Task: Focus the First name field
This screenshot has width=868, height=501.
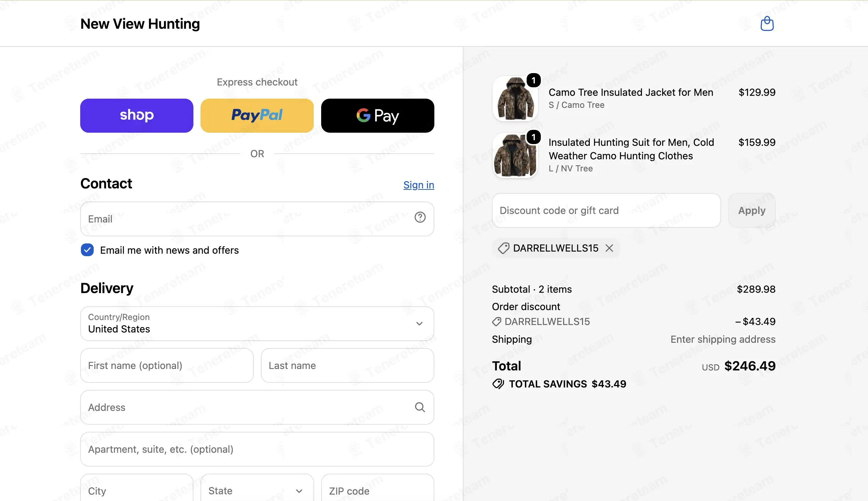Action: point(167,365)
